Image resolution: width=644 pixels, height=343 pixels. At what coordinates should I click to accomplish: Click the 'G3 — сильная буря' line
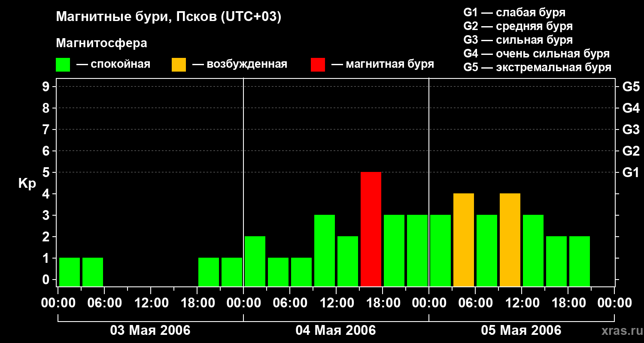[x=518, y=40]
